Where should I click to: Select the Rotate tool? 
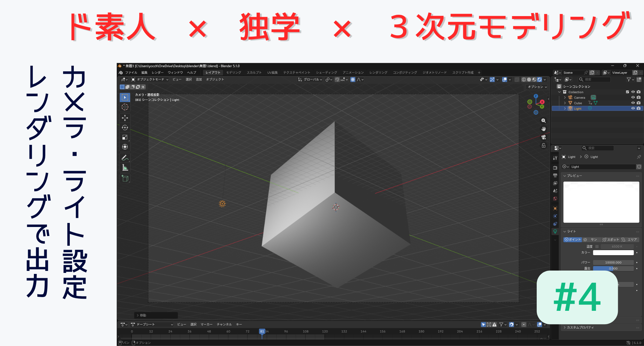coord(125,128)
